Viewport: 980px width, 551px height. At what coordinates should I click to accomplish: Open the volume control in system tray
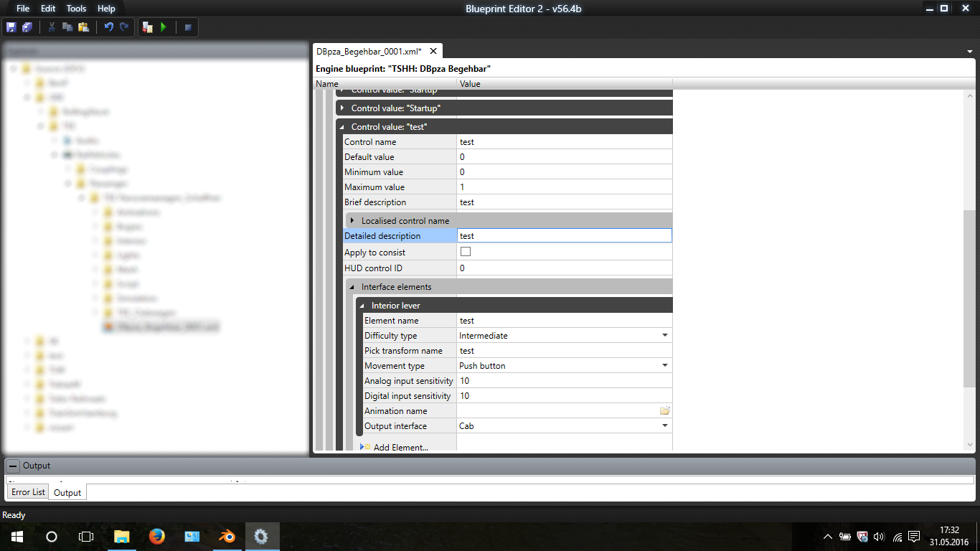(879, 536)
